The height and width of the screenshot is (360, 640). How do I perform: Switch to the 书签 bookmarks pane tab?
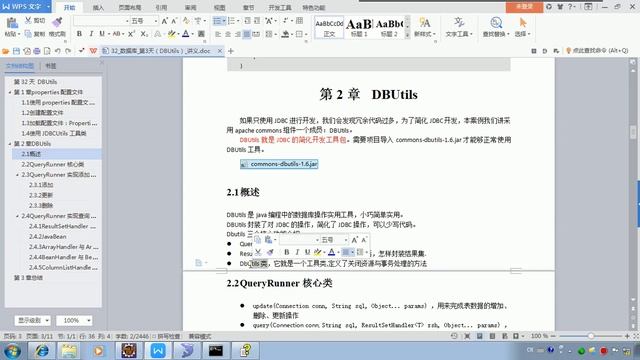51,66
